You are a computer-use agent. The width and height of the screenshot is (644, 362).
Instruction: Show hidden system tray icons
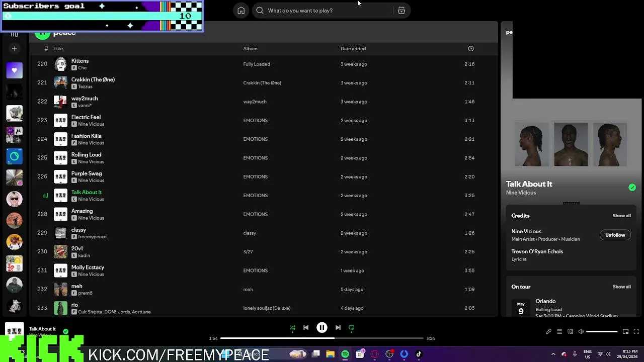click(x=553, y=354)
